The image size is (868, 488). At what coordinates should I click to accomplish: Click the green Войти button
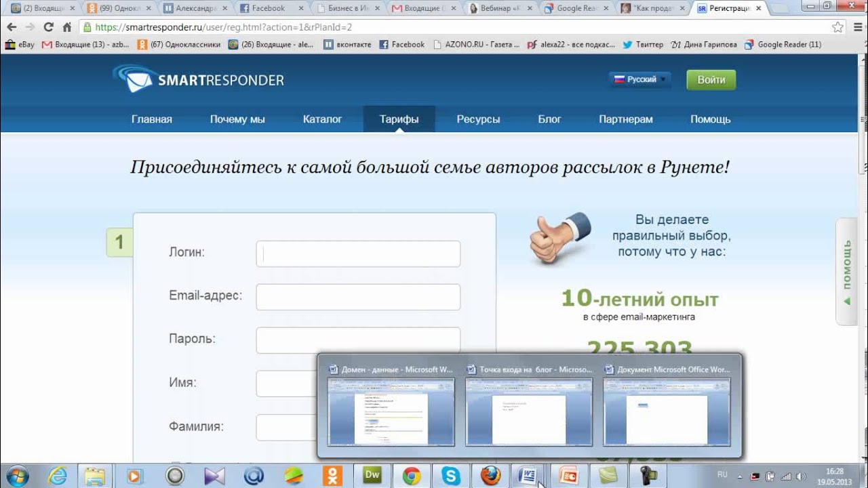click(x=711, y=79)
